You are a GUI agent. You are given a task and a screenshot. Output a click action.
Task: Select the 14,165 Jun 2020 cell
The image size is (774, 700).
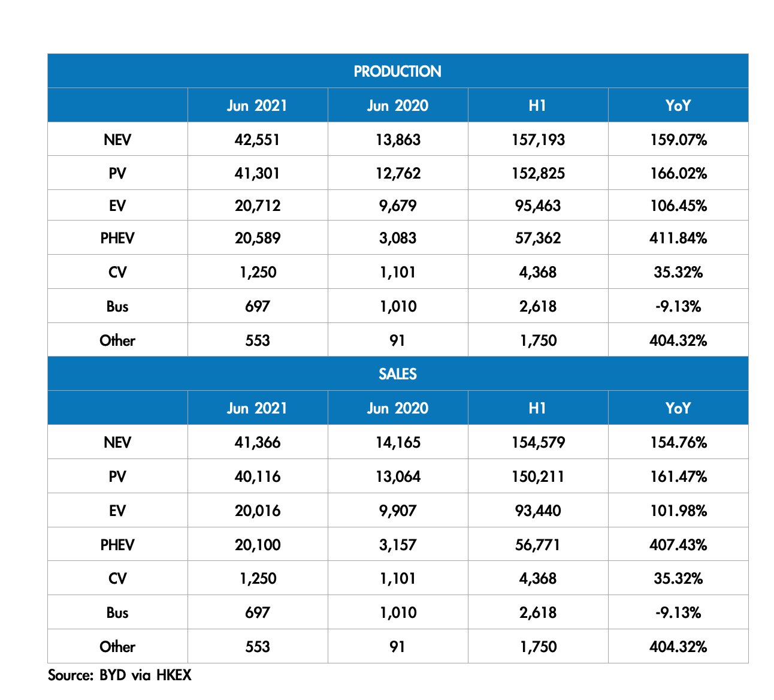tap(397, 442)
